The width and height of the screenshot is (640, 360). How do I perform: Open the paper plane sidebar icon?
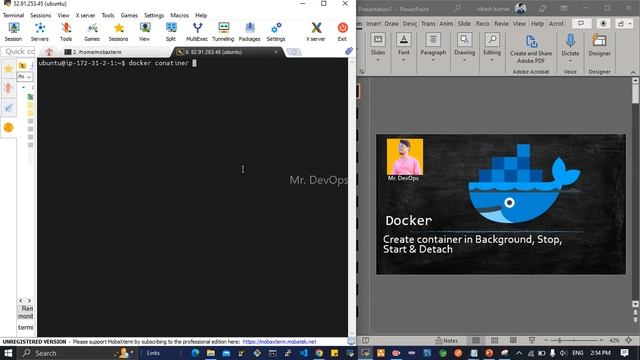(x=8, y=108)
